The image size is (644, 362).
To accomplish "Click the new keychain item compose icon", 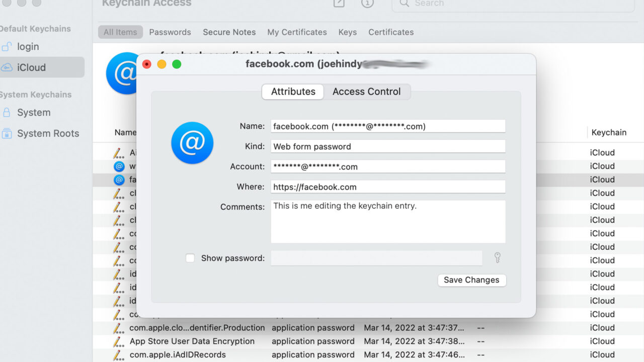I will click(339, 4).
